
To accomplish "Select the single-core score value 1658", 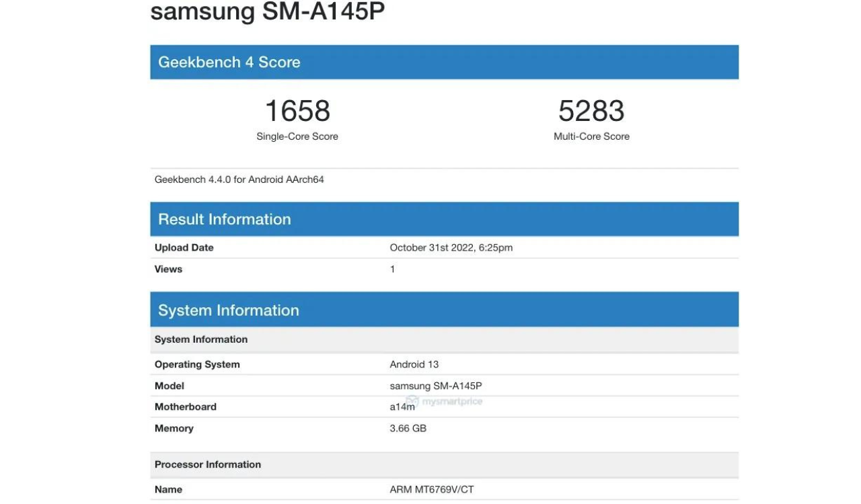I will pos(297,111).
